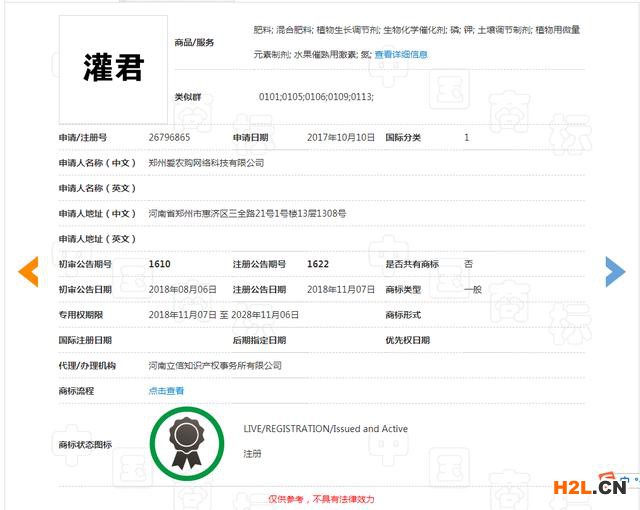Select application date 2017年10月10日
This screenshot has height=510, width=640.
coord(341,137)
